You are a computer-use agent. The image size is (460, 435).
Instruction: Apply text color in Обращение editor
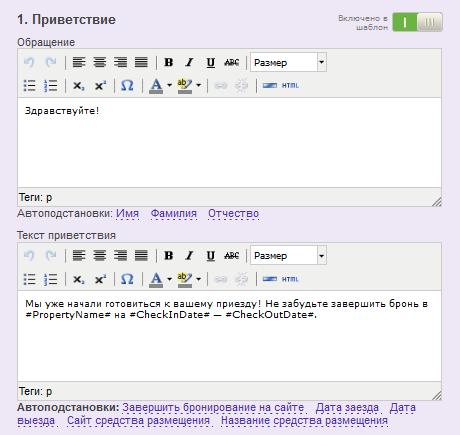tap(156, 86)
